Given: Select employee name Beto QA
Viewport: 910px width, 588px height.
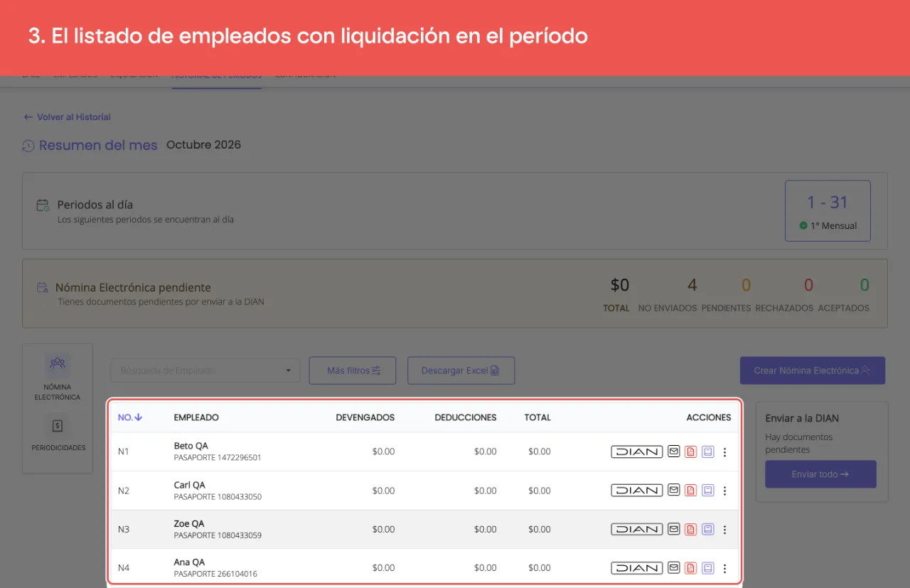Looking at the screenshot, I should pos(191,446).
